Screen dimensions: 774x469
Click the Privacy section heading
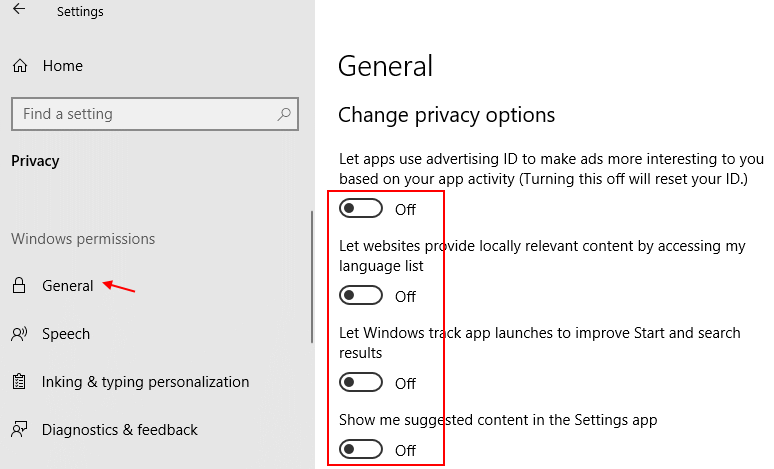pos(35,161)
